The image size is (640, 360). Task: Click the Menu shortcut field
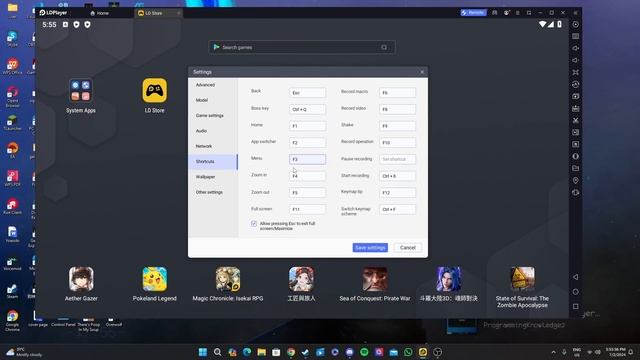pyautogui.click(x=307, y=159)
